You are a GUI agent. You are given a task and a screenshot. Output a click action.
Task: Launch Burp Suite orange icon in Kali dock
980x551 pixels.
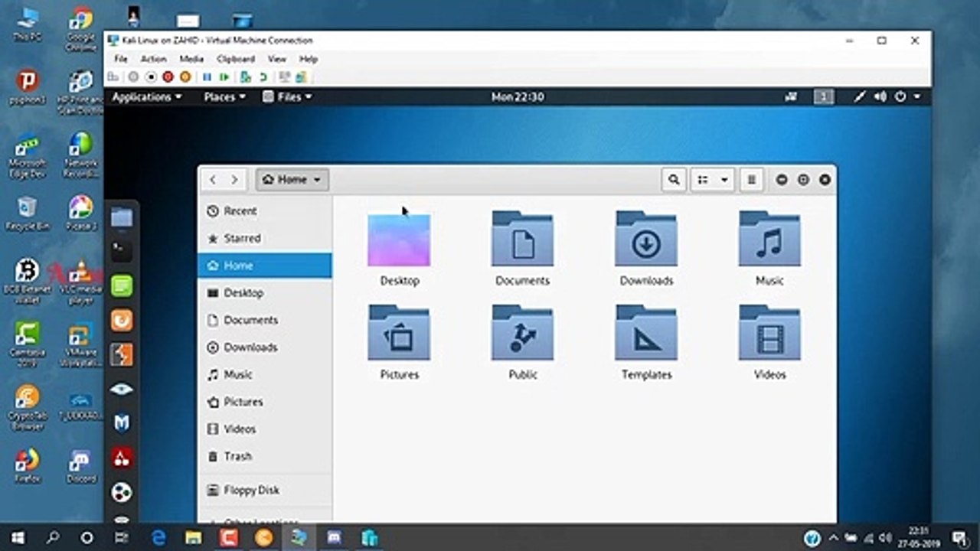click(x=121, y=354)
